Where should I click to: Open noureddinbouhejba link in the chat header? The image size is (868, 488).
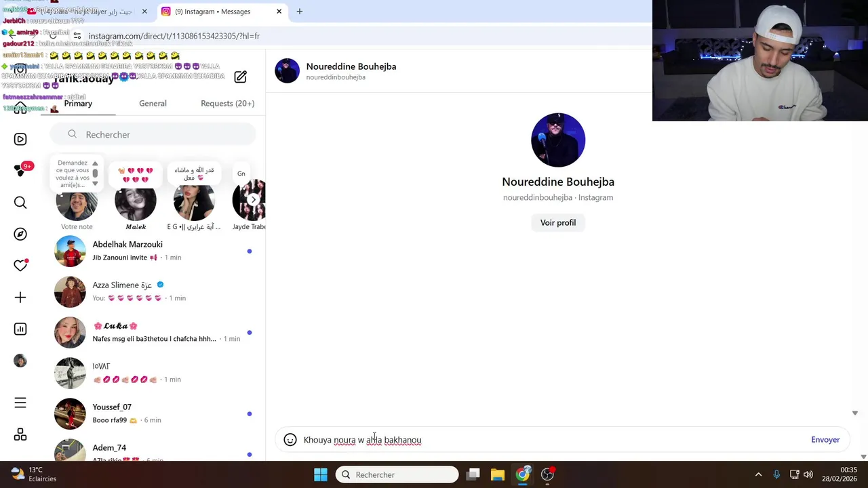[x=336, y=77]
